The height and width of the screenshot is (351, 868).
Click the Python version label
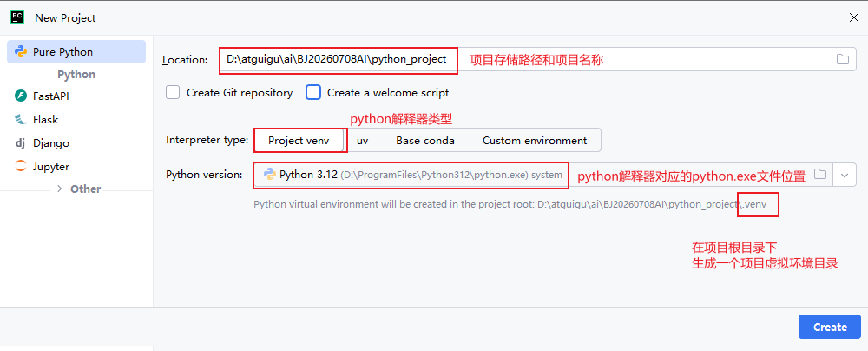click(204, 175)
